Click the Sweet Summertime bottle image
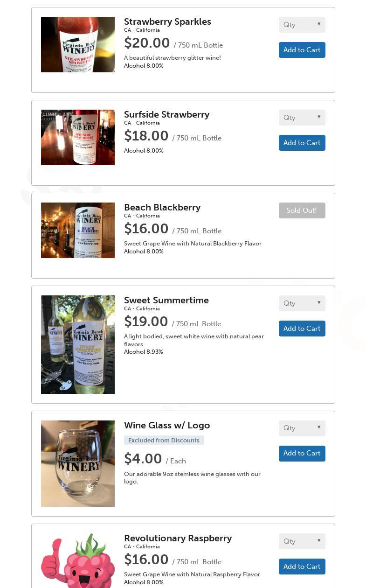Image resolution: width=366 pixels, height=588 pixels. 78,344
